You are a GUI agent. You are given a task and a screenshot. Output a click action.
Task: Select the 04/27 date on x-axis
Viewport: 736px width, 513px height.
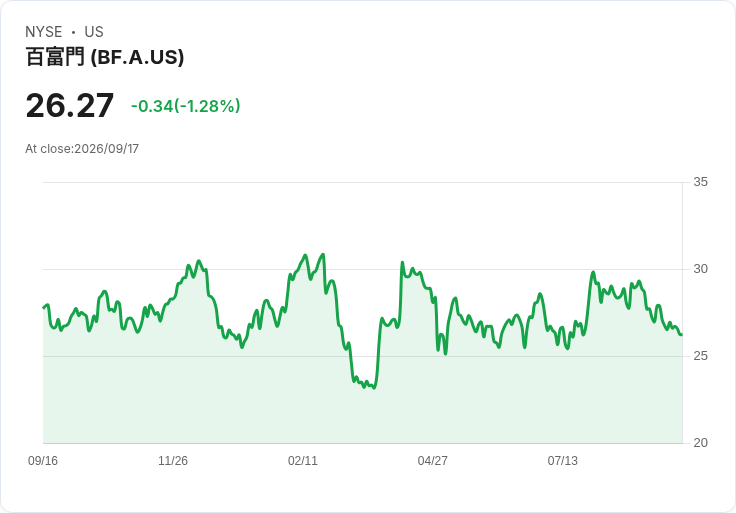click(x=432, y=461)
